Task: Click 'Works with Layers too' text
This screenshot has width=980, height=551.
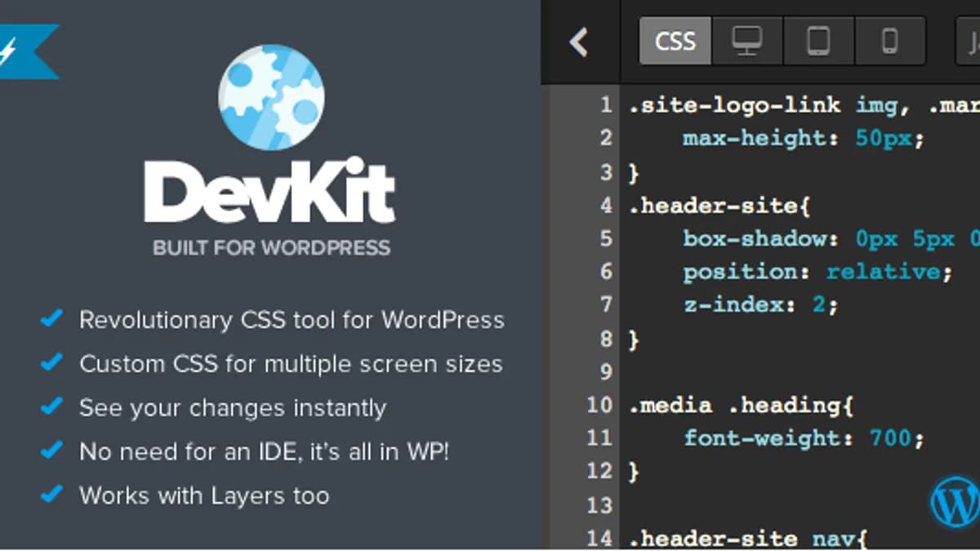Action: pos(204,495)
